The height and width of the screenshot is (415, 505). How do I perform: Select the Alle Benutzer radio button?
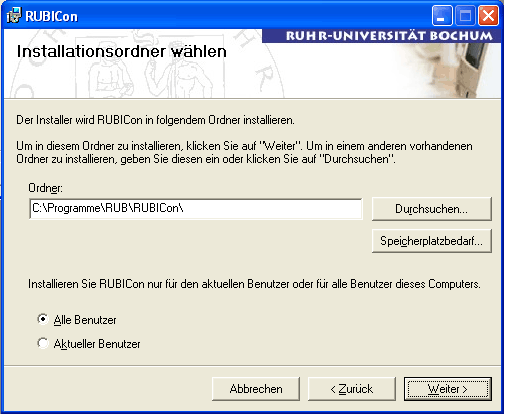[43, 319]
